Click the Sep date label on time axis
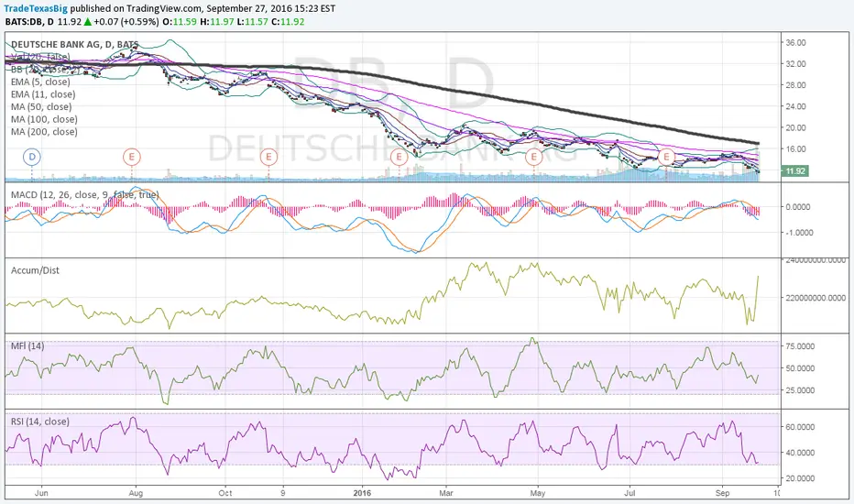The width and height of the screenshot is (854, 504). coord(722,493)
